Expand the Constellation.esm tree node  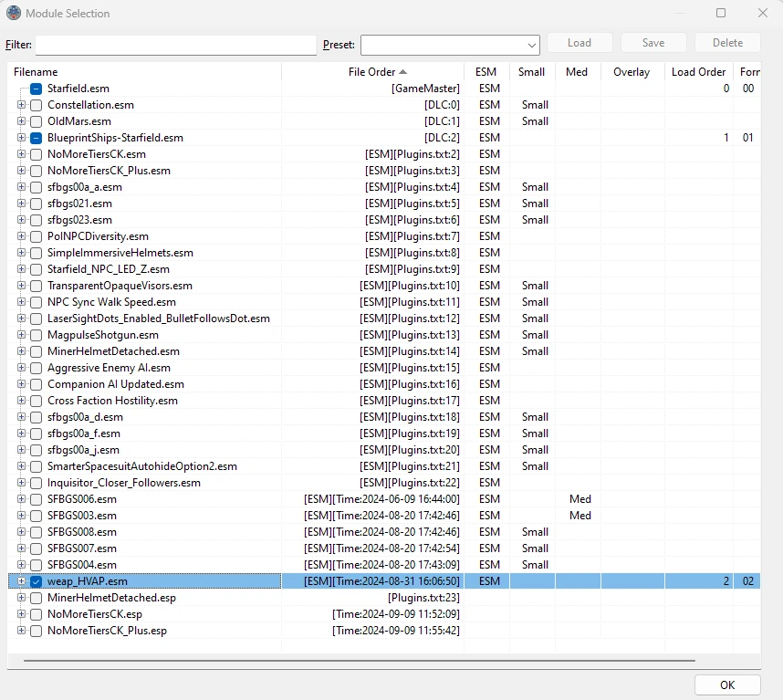pyautogui.click(x=21, y=105)
